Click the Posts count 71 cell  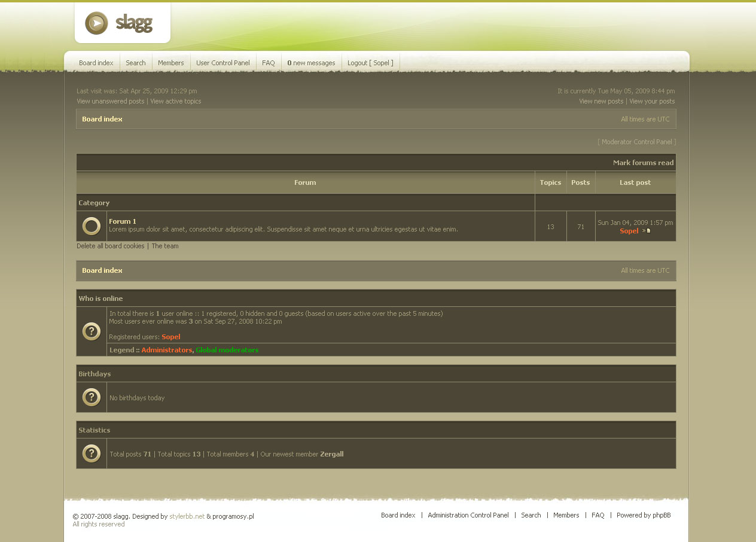click(581, 227)
